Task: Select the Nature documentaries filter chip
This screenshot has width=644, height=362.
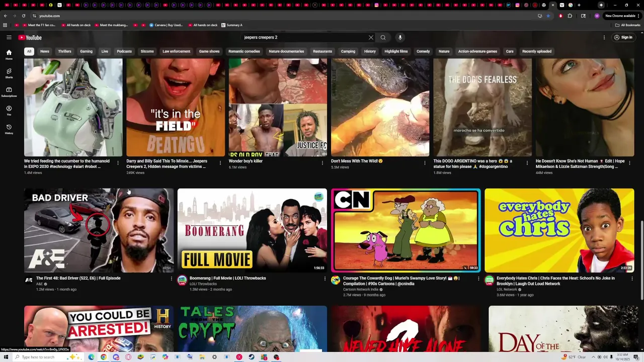Action: click(286, 51)
